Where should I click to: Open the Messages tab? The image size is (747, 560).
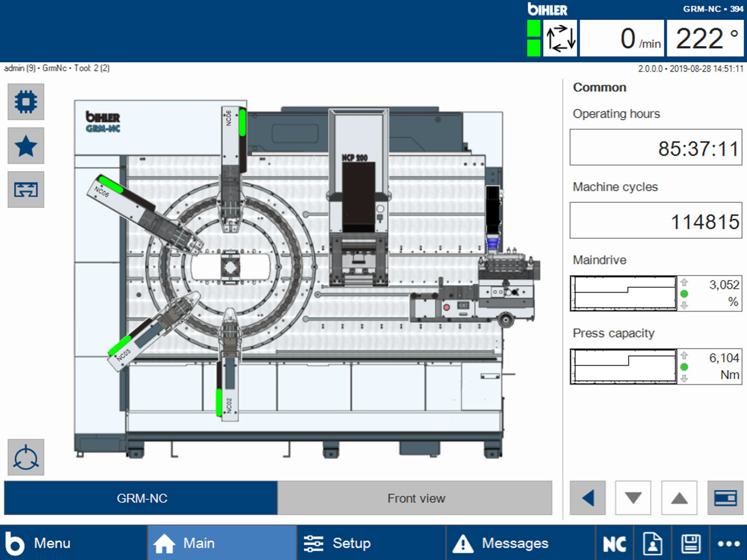tap(520, 544)
